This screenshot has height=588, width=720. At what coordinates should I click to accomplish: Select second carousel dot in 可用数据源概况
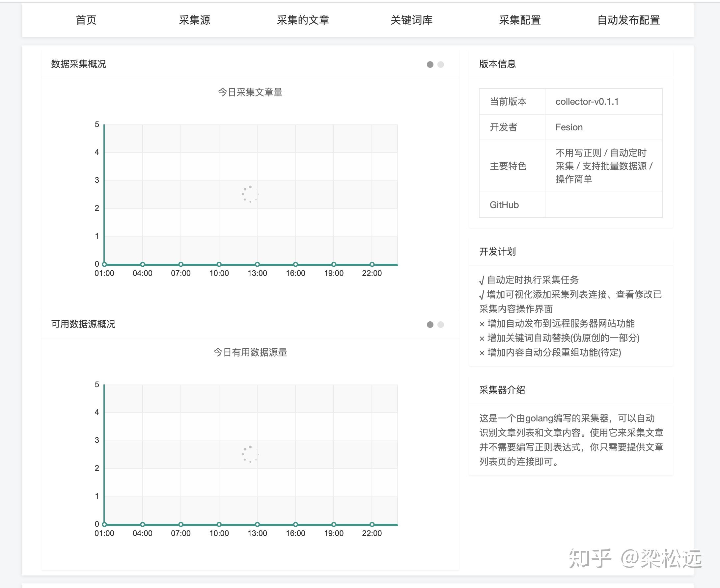(x=440, y=325)
